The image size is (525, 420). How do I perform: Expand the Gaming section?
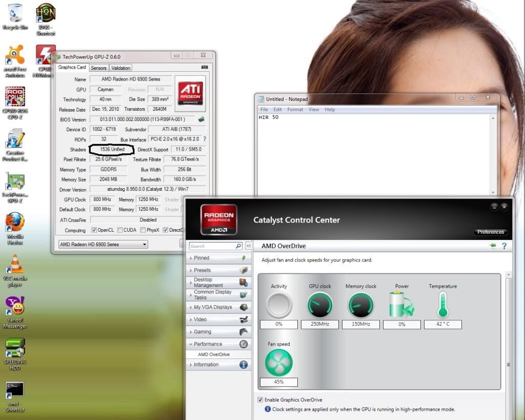tap(218, 332)
